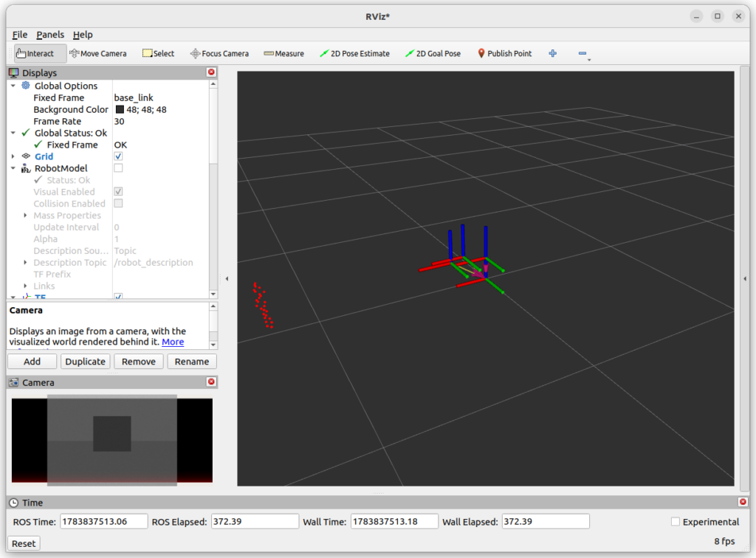Click the Remove button

click(138, 362)
